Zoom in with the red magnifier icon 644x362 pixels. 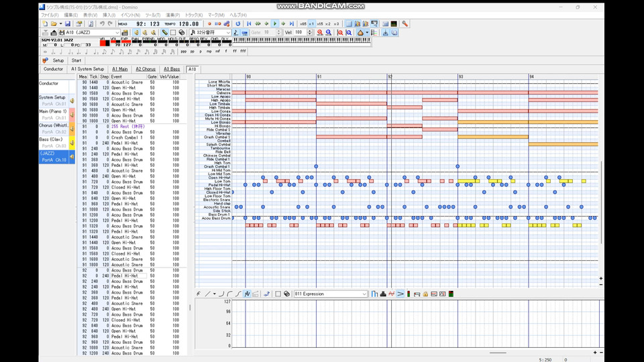pyautogui.click(x=320, y=32)
